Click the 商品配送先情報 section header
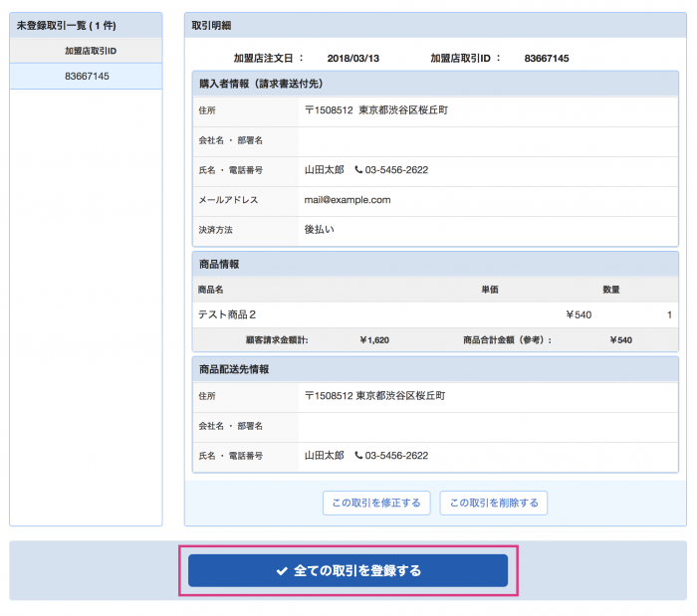This screenshot has width=697, height=616. tap(234, 369)
